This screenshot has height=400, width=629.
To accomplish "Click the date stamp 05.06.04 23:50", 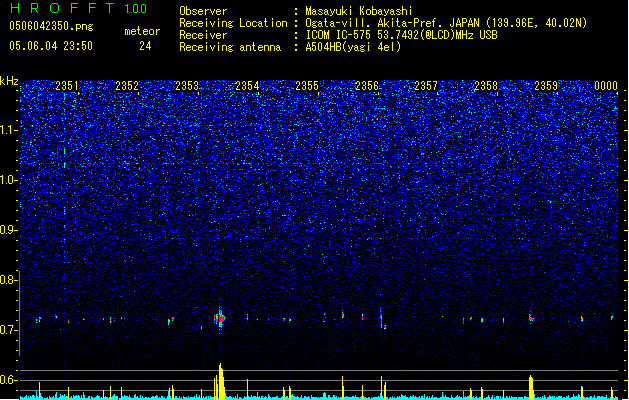I will coord(51,46).
